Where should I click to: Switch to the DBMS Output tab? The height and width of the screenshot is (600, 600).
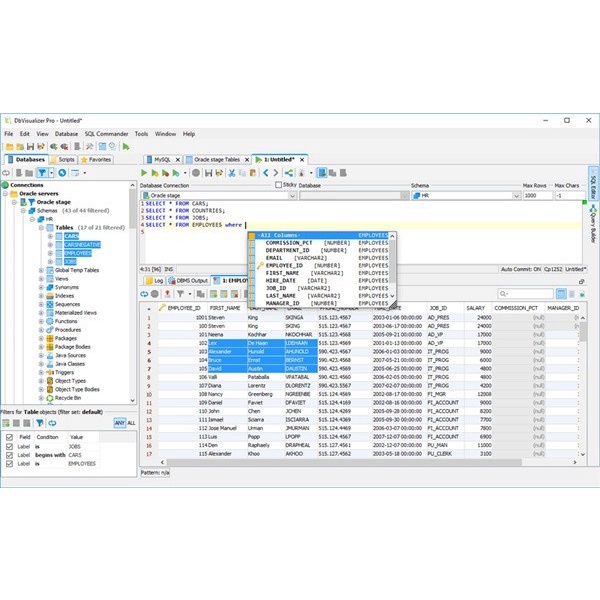tap(188, 281)
